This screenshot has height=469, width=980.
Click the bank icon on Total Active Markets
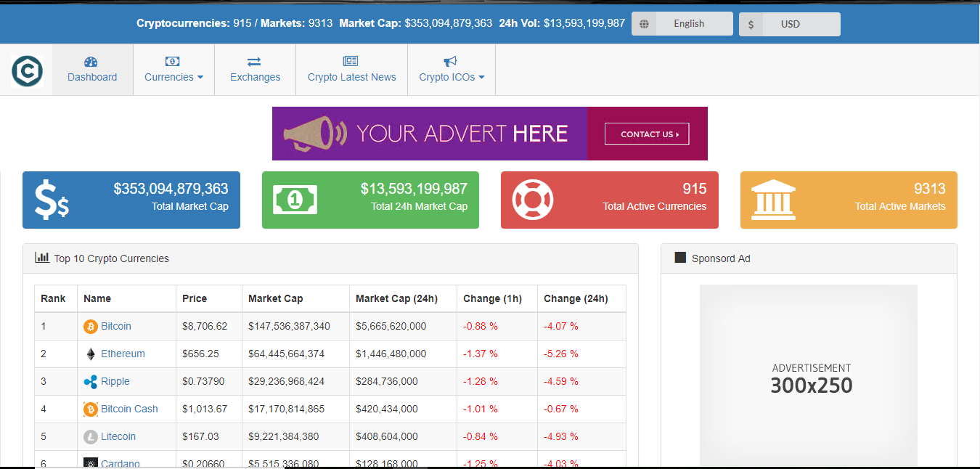(x=772, y=200)
